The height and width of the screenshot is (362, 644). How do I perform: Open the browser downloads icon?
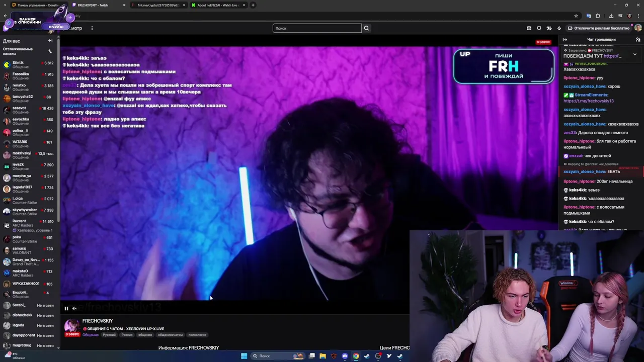pyautogui.click(x=611, y=16)
